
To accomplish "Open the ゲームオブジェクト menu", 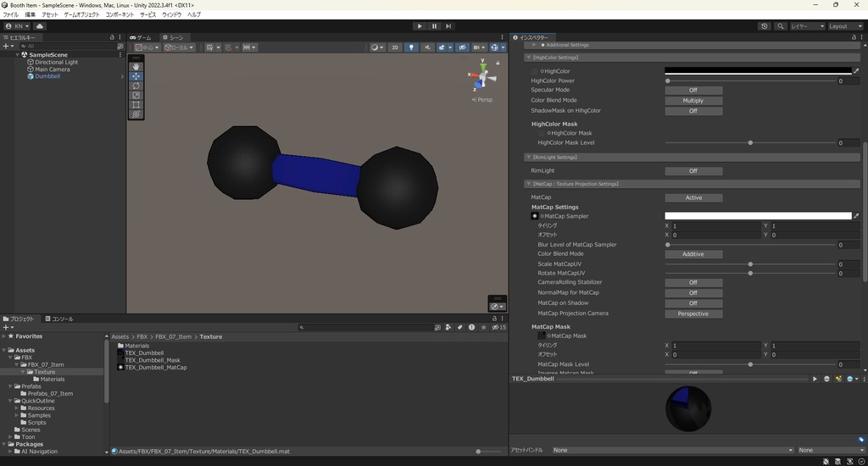I will (81, 14).
